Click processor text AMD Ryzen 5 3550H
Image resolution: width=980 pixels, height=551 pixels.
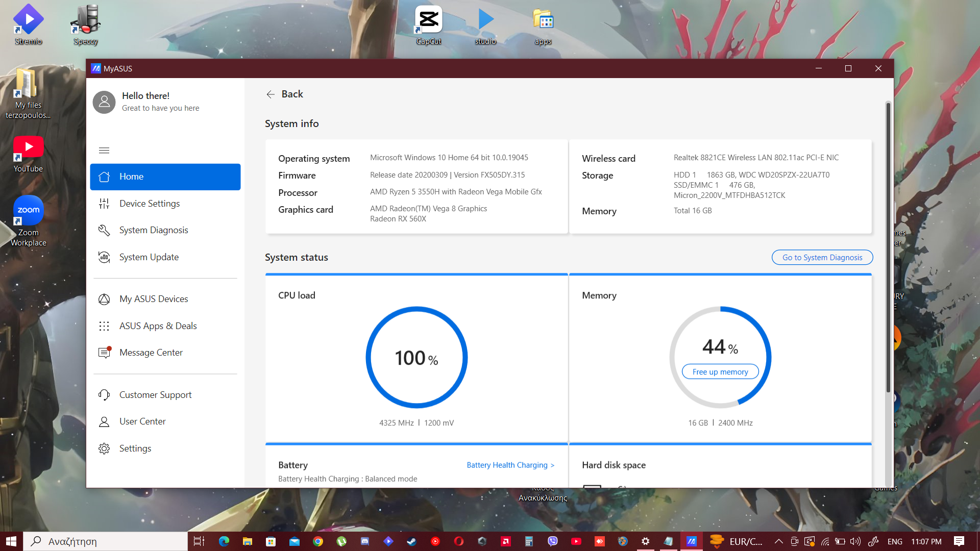coord(456,192)
